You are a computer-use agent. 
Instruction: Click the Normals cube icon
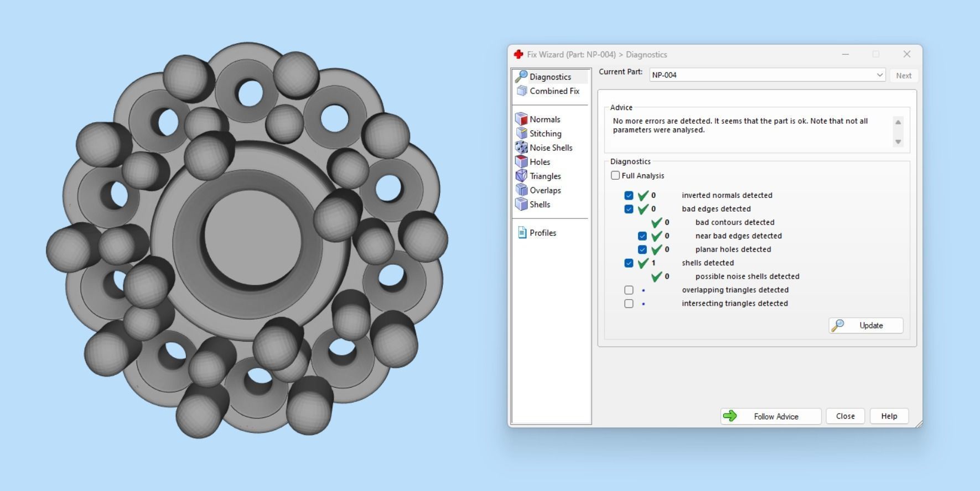point(521,119)
